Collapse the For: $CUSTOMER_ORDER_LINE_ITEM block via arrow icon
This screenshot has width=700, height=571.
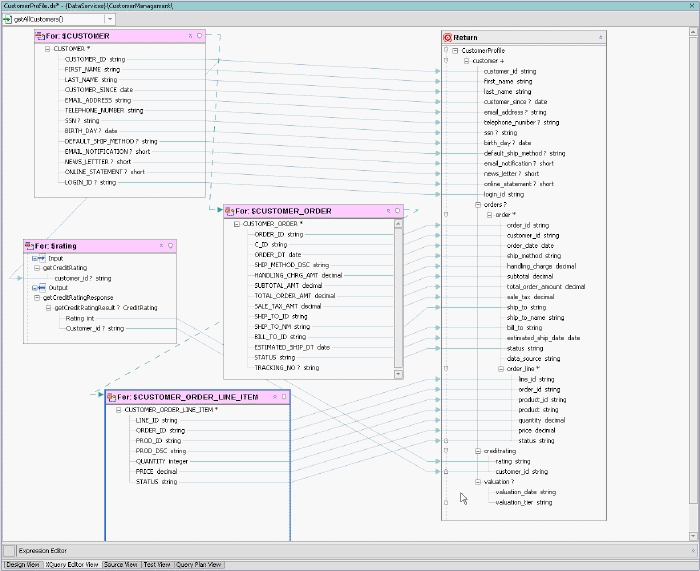click(275, 396)
